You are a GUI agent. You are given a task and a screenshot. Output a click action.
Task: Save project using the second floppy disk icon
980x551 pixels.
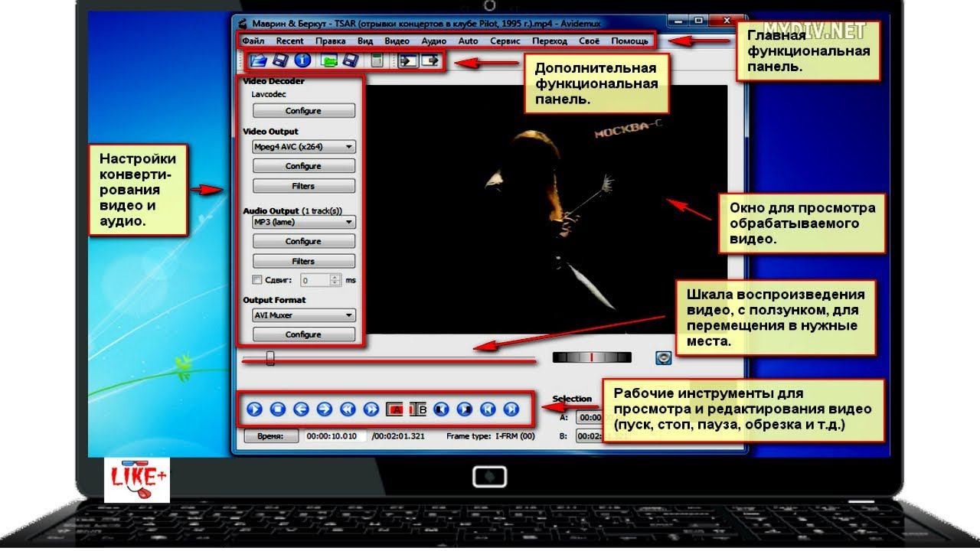tap(351, 61)
